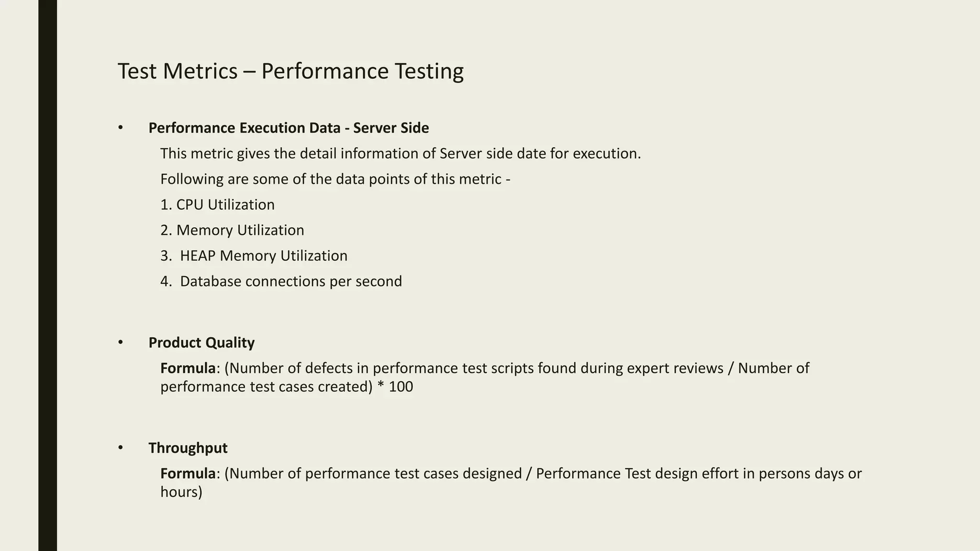Click the bold Formula label under Product Quality
This screenshot has height=551, width=980.
point(188,368)
